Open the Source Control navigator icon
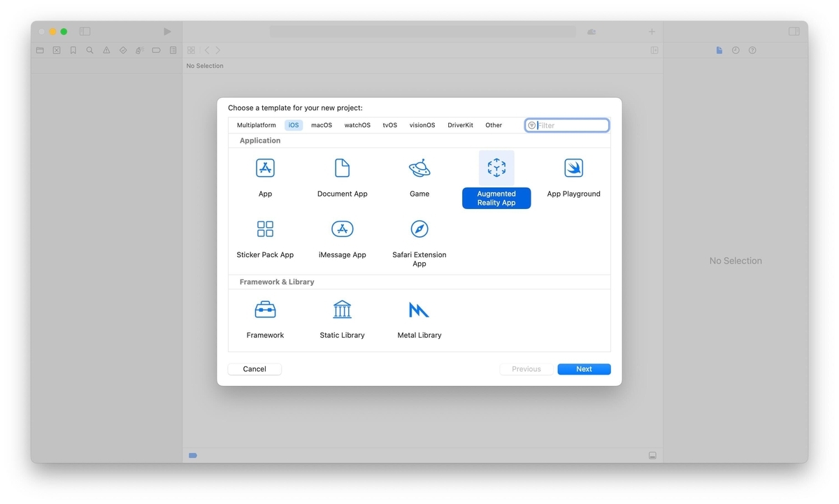Screen dimensions: 839x504 [57, 50]
